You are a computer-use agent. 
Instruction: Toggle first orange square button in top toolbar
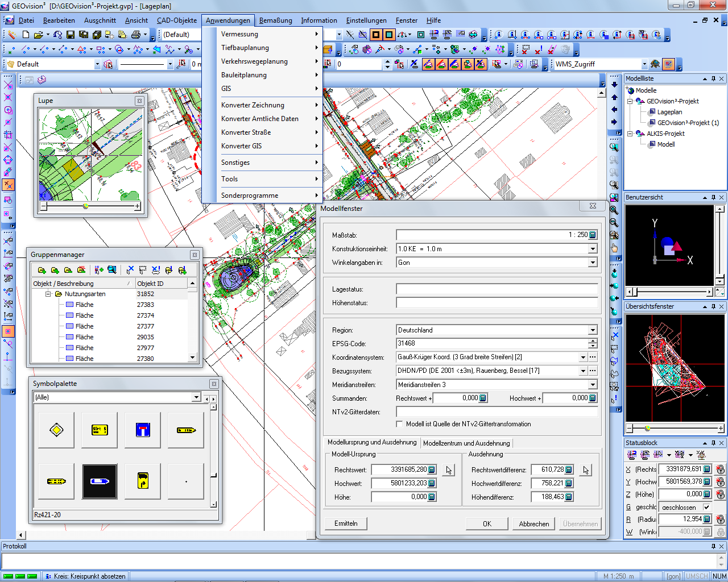coord(375,35)
